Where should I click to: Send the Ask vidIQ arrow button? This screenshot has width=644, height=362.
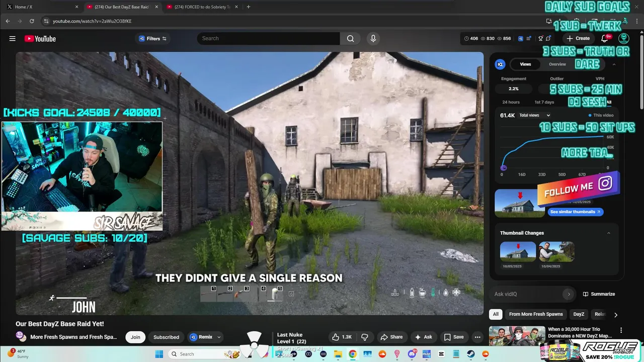(x=569, y=294)
